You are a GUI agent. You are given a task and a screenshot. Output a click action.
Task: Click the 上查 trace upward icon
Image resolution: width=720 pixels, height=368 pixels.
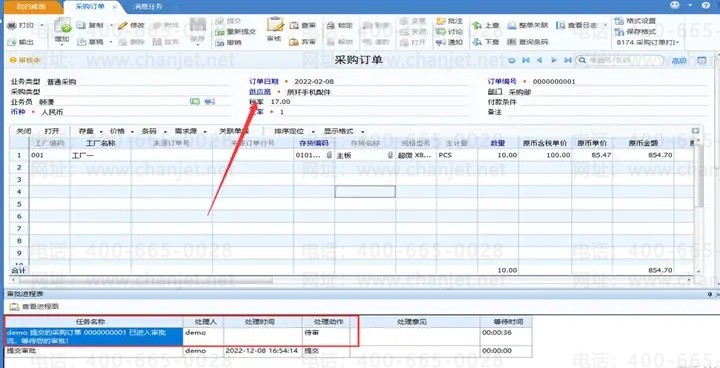tap(477, 26)
